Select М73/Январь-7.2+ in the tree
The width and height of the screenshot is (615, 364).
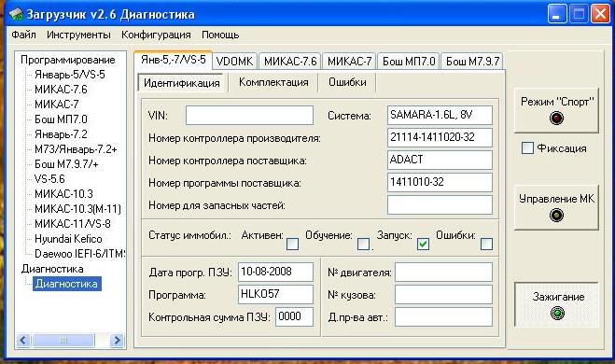pos(76,149)
